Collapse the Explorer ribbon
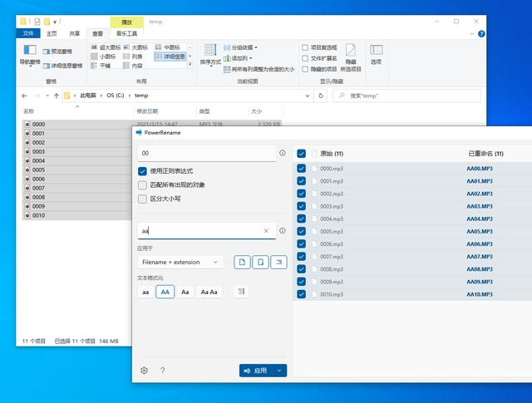Viewport: 532px width, 403px height. pyautogui.click(x=471, y=34)
